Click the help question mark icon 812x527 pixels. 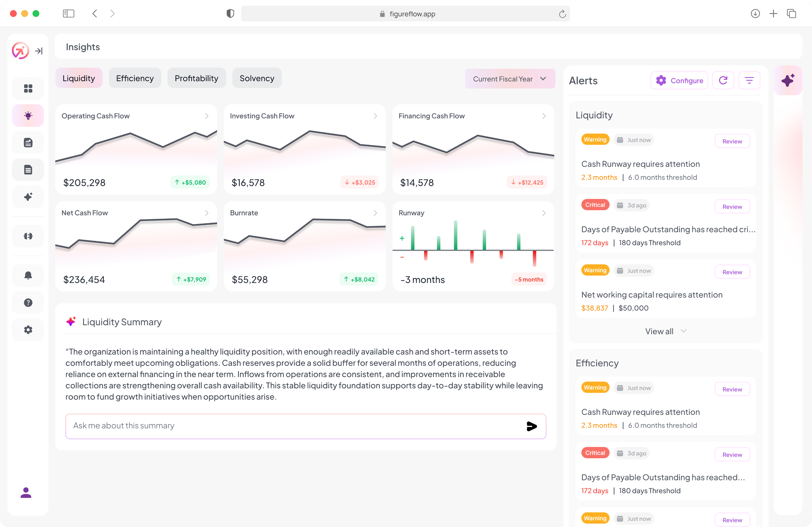[28, 303]
